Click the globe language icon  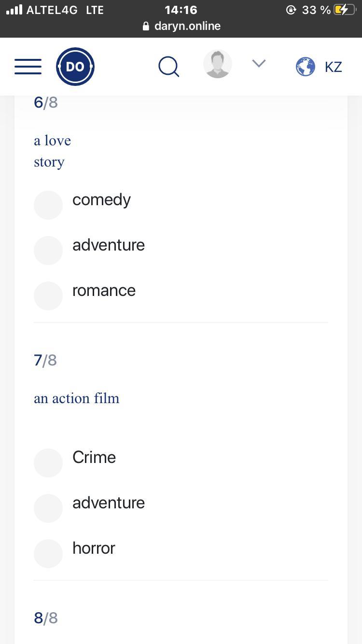(x=306, y=67)
